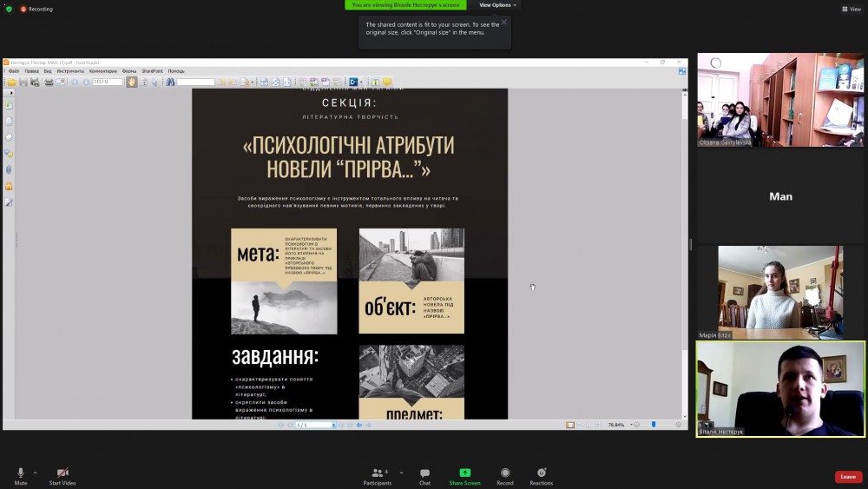This screenshot has width=868, height=489.
Task: Click the Email document icon in Foxit toolbar
Action: pos(61,82)
